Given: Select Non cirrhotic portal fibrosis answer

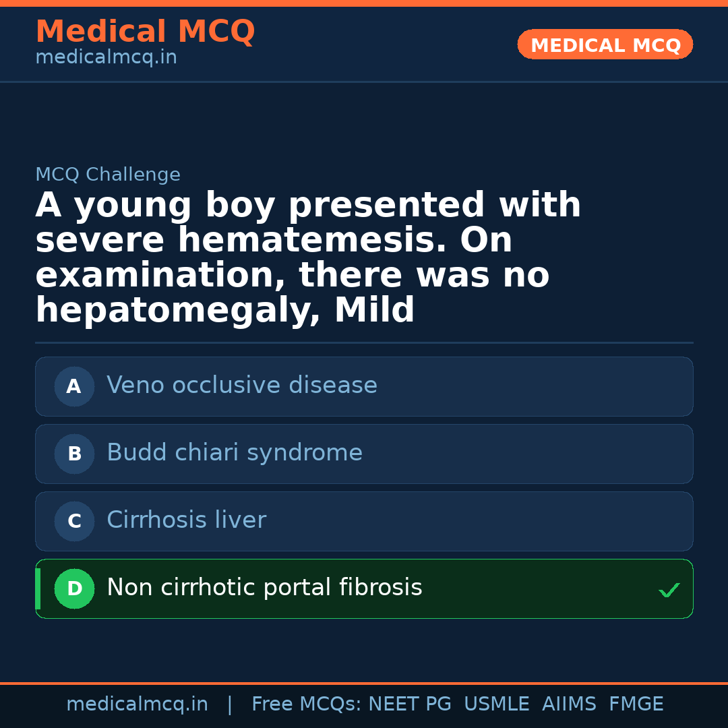Looking at the screenshot, I should click(x=264, y=588).
